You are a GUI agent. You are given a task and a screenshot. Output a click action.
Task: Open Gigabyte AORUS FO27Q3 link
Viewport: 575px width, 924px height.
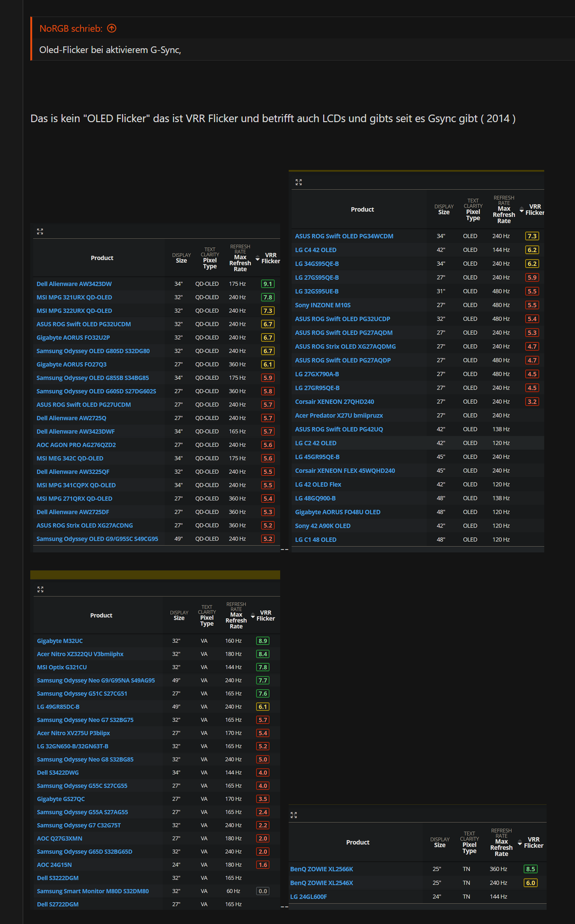[71, 364]
